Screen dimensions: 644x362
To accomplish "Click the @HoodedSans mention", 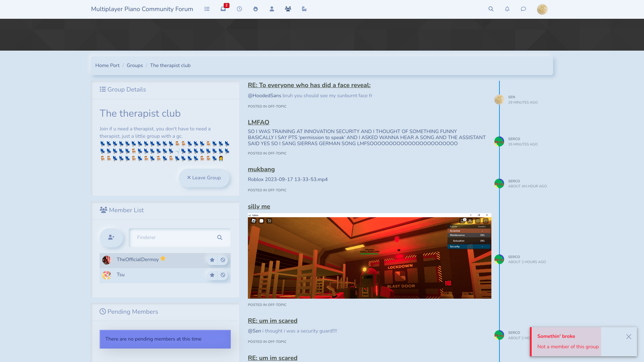I will click(x=264, y=96).
